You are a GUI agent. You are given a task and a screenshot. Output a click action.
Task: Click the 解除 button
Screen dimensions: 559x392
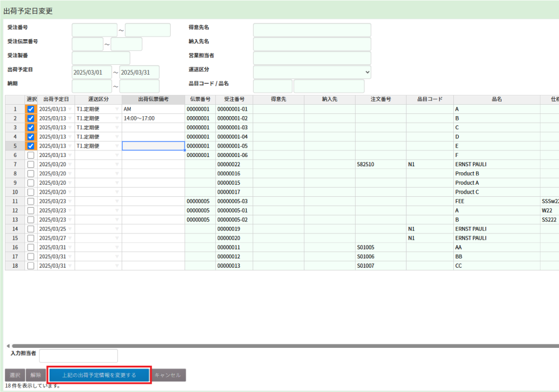pos(35,375)
